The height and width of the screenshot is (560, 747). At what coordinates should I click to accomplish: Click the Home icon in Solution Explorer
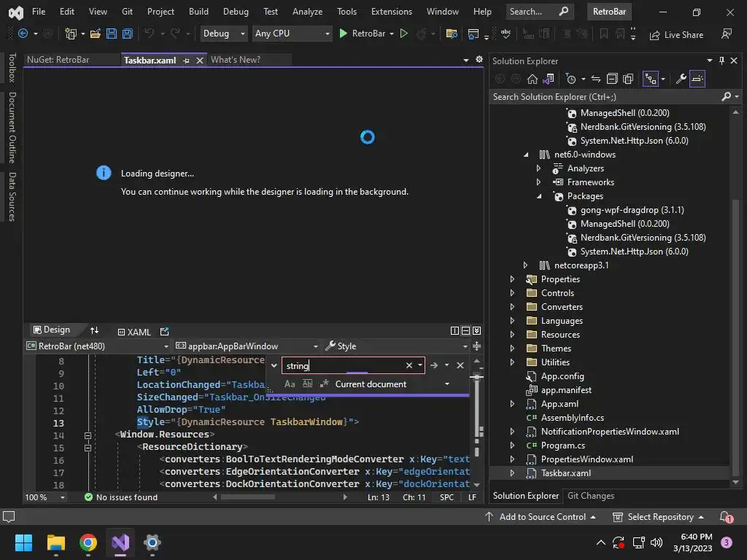click(532, 79)
